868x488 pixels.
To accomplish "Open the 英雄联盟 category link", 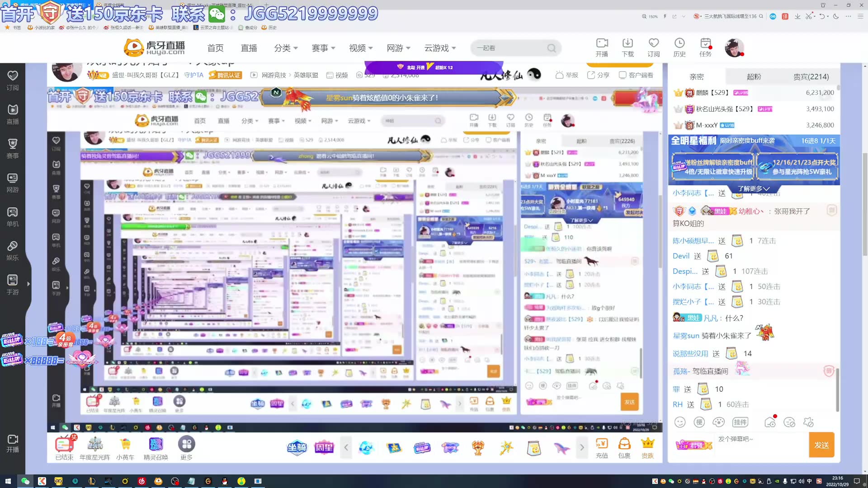I will pyautogui.click(x=306, y=75).
